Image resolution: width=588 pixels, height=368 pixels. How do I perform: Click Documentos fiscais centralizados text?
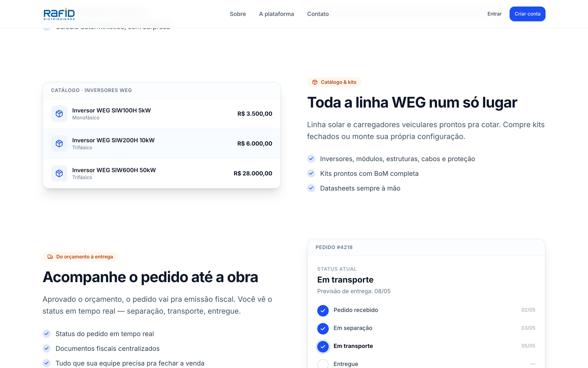pyautogui.click(x=107, y=349)
